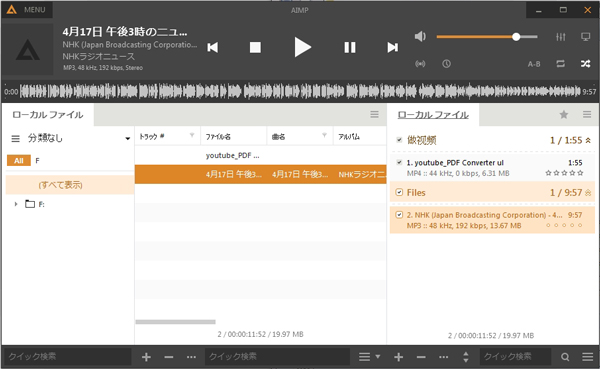Select the left ローカル ファイル tab
This screenshot has width=600, height=369.
pyautogui.click(x=48, y=115)
